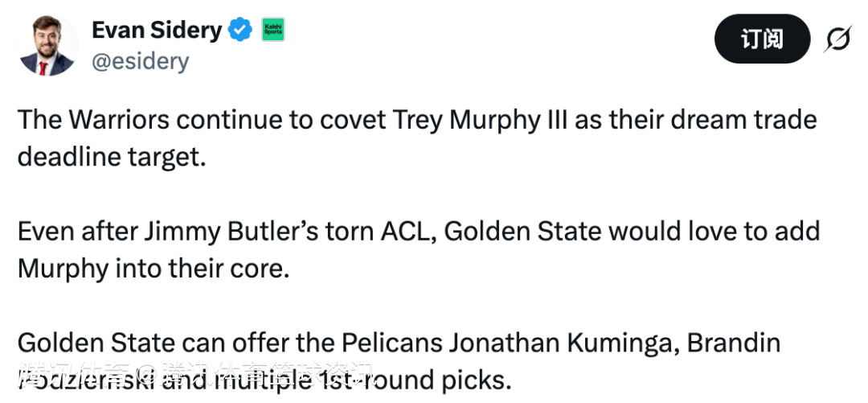Click the blue verified checkmark badge
The image size is (868, 403).
pyautogui.click(x=240, y=31)
